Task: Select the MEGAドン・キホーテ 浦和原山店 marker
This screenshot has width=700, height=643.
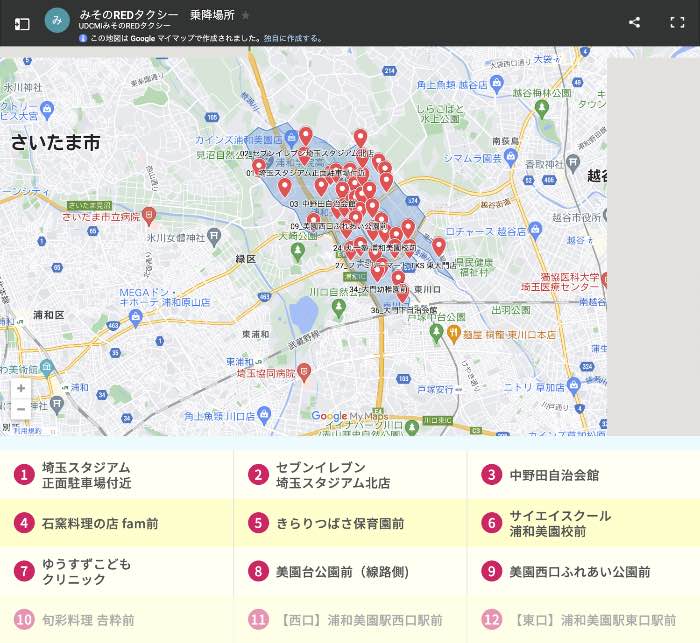Action: point(135,317)
